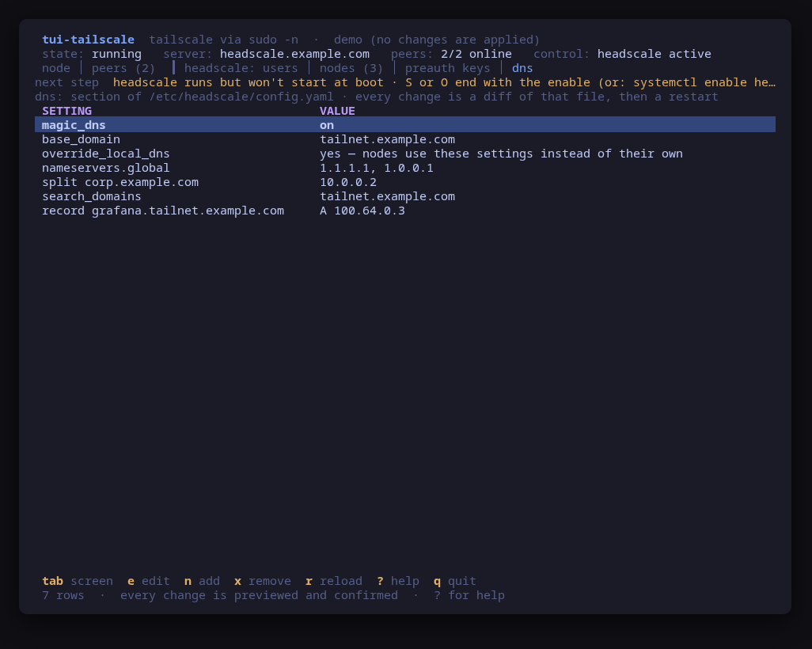Click the '2/2 online' peers status

[476, 54]
